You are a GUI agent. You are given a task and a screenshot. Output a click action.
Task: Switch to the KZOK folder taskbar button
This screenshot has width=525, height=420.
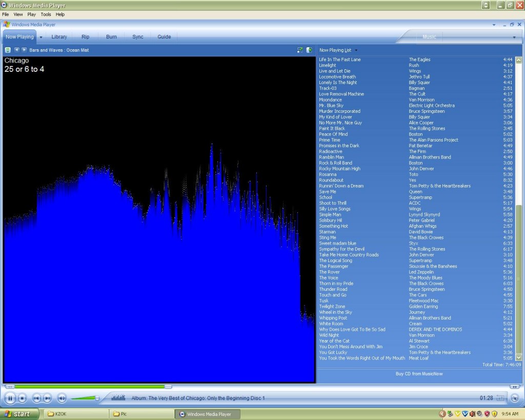76,414
